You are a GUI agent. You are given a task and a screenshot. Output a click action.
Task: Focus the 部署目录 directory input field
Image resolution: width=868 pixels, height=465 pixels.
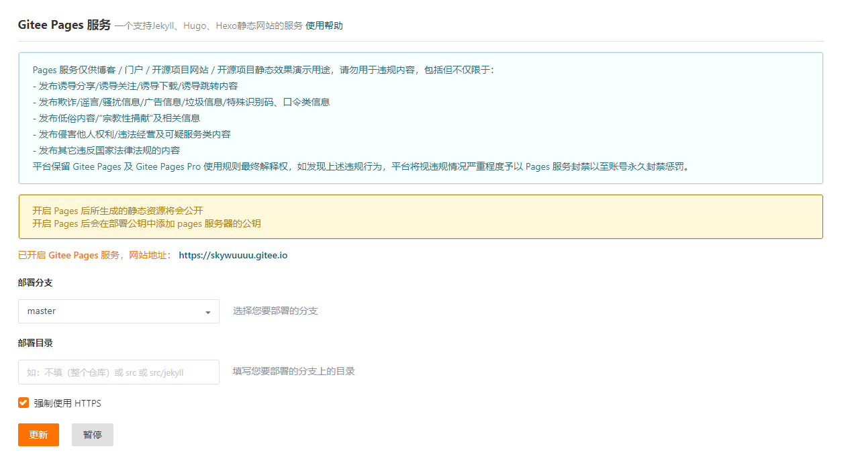coord(119,372)
